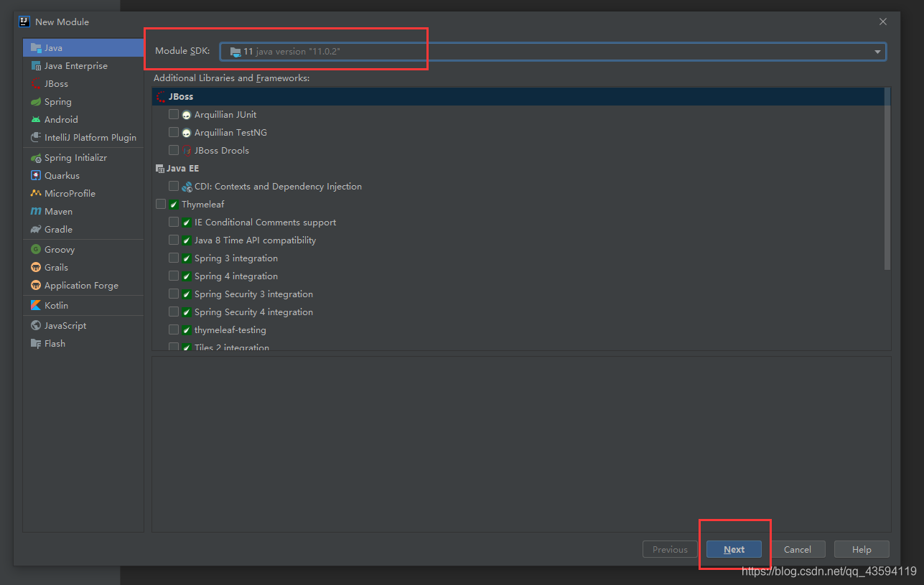Click the 'Application Forge' label
924x585 pixels.
click(81, 286)
